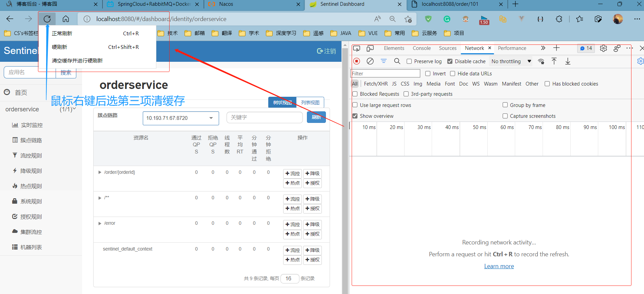This screenshot has height=294, width=644.
Task: Toggle the network filter funnel icon
Action: coord(384,61)
